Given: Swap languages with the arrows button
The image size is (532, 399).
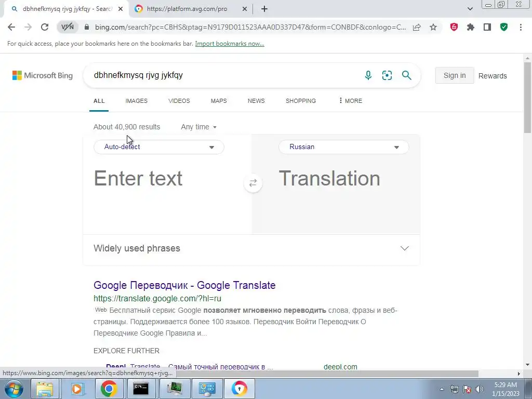Looking at the screenshot, I should [x=253, y=183].
